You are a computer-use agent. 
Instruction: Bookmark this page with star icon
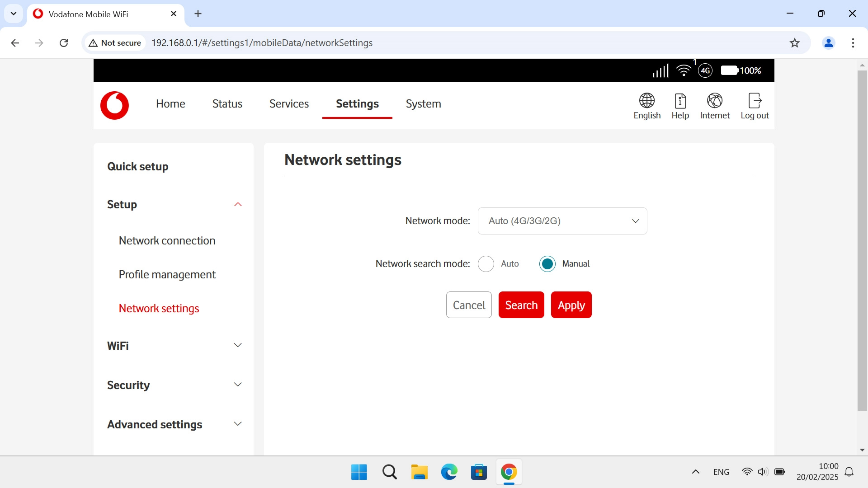click(794, 43)
